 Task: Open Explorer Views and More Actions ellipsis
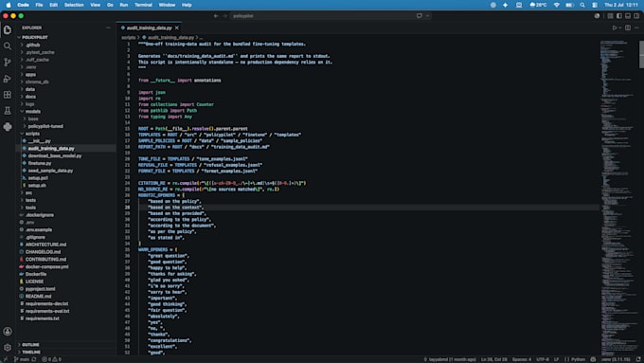[x=108, y=27]
